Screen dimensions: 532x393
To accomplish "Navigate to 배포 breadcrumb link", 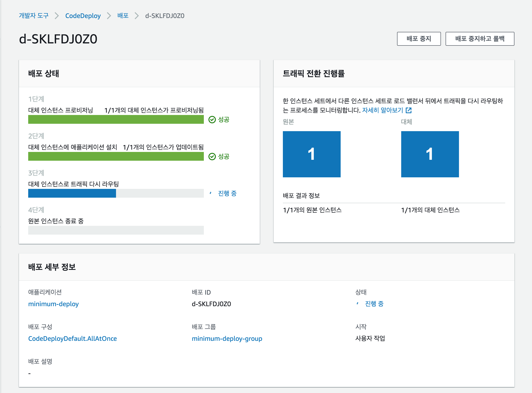I will pos(123,16).
